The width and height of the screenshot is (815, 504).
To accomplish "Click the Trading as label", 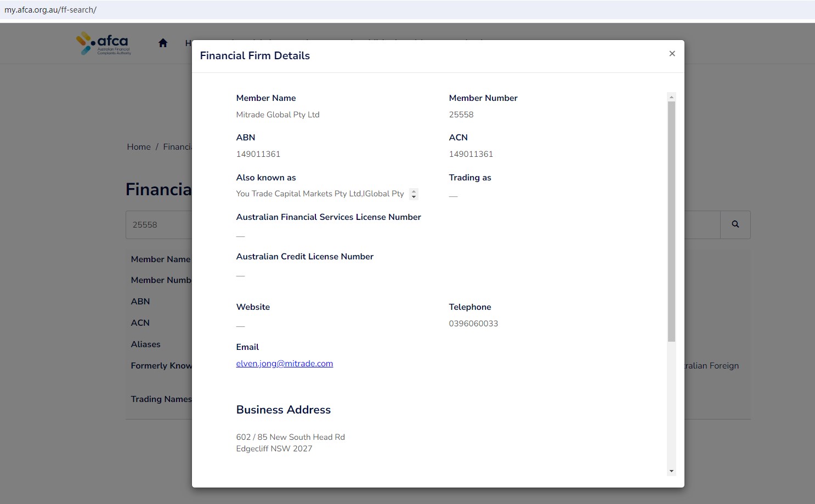I will tap(470, 178).
